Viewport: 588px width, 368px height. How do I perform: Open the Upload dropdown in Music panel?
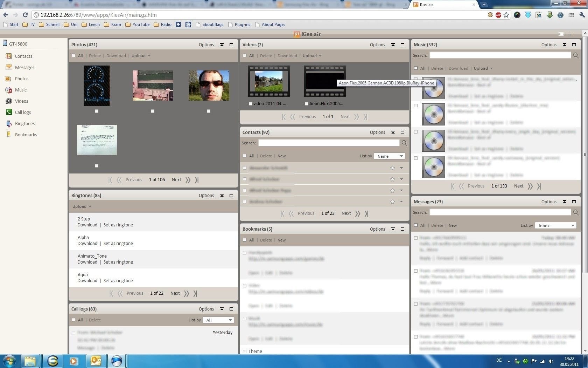pos(483,68)
